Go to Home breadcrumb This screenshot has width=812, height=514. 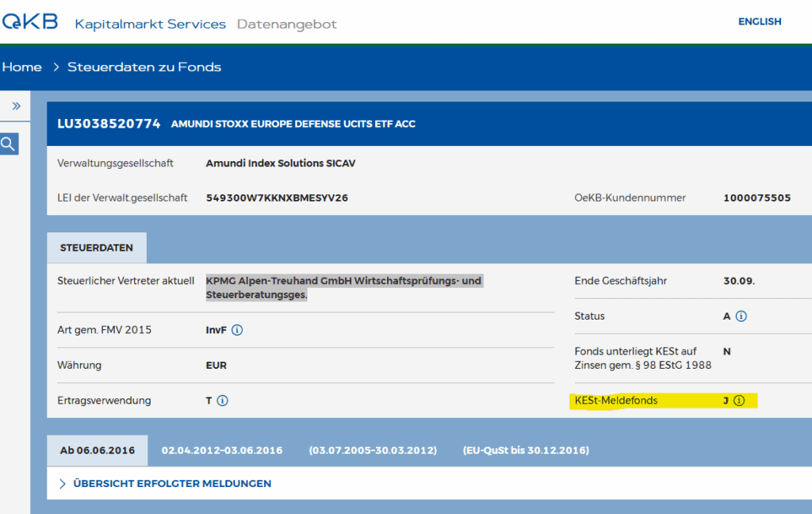tap(21, 67)
